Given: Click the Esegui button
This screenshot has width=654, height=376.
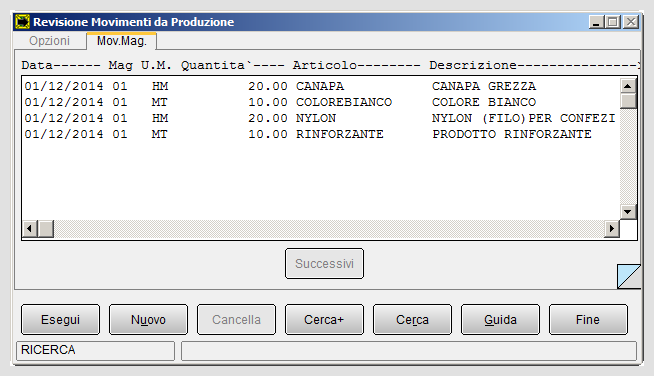Looking at the screenshot, I should point(60,320).
